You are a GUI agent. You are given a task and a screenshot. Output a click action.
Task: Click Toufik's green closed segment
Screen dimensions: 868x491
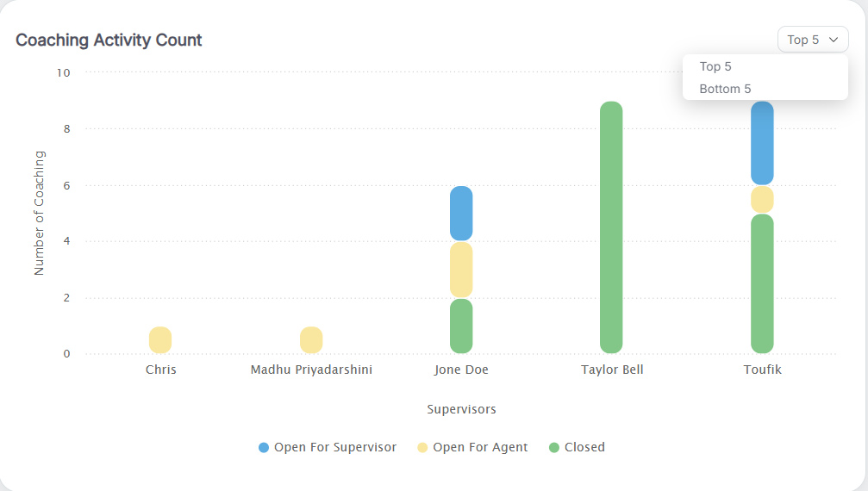point(762,283)
